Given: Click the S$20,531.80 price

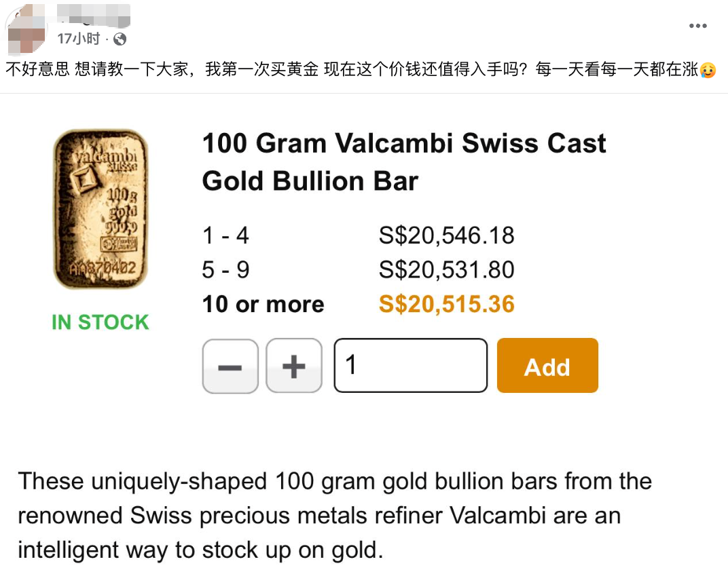Looking at the screenshot, I should [x=446, y=270].
